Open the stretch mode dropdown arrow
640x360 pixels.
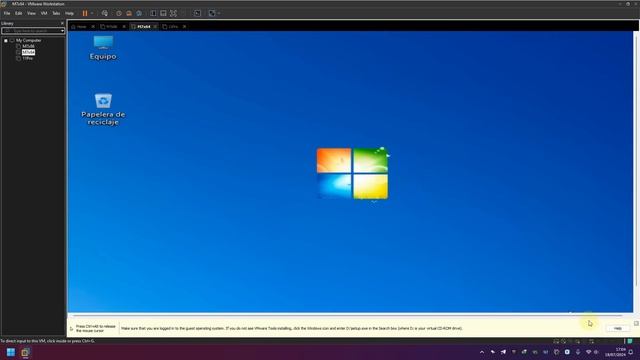(x=219, y=13)
